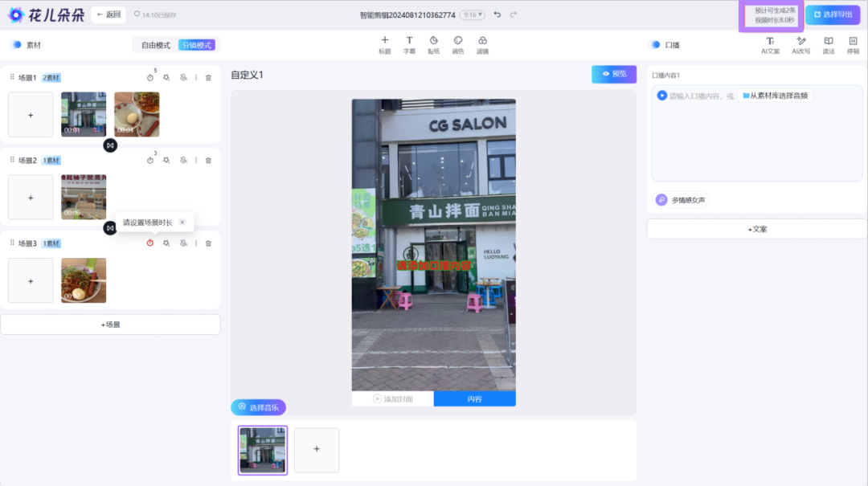The height and width of the screenshot is (486, 868).
Task: Toggle the 口播 switch
Action: 655,45
